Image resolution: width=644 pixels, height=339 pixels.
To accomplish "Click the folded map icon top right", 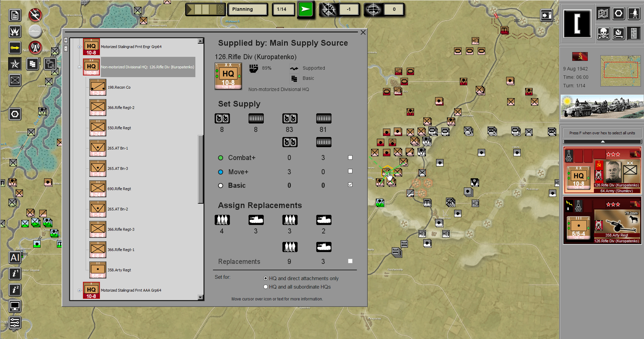I will 603,14.
